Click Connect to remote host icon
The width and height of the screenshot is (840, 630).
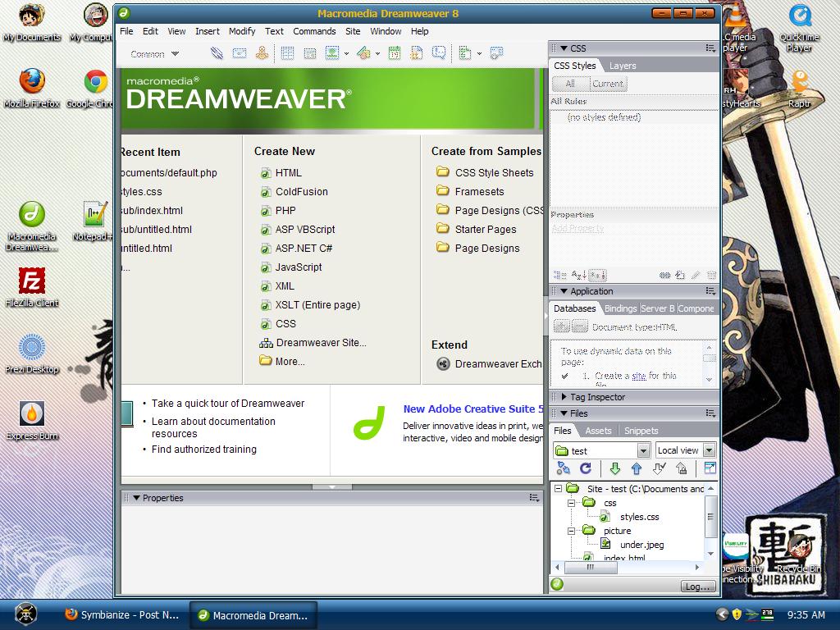(x=563, y=468)
